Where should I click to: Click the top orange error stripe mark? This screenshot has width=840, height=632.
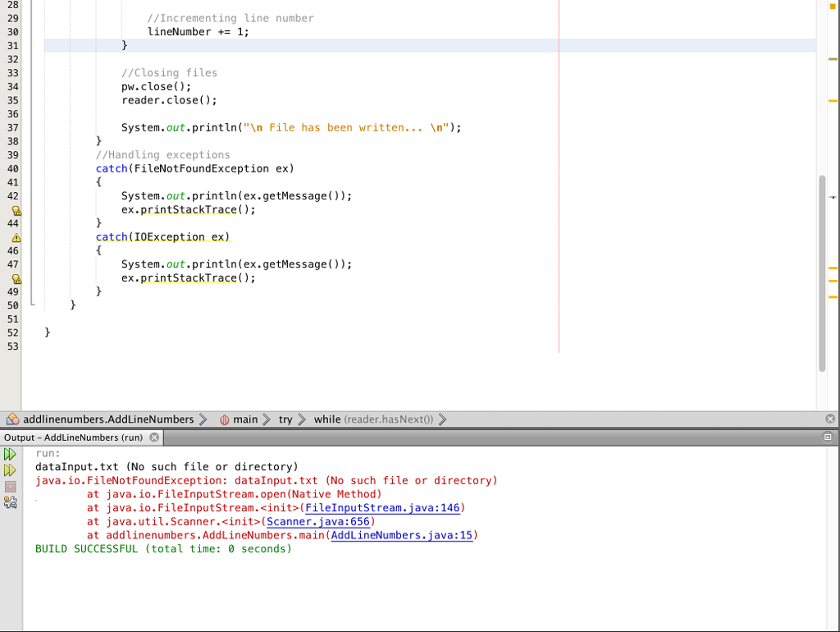point(833,7)
